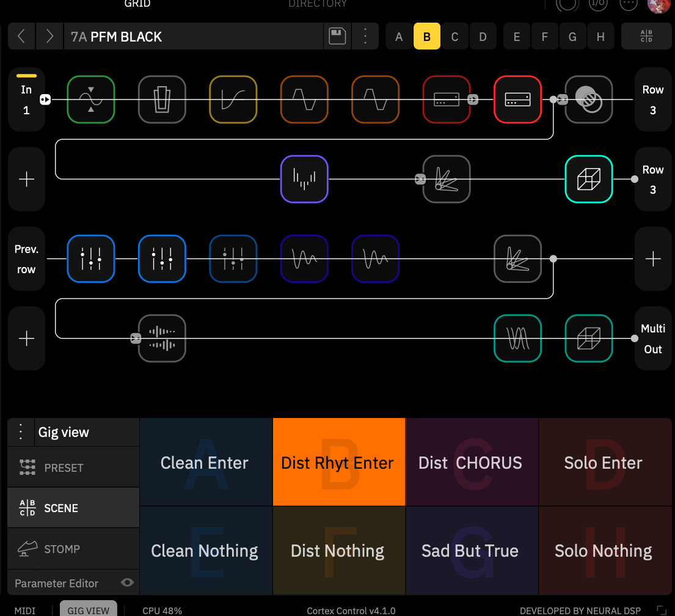The height and width of the screenshot is (616, 675).
Task: Open the Gig view three-dot menu
Action: pos(21,431)
